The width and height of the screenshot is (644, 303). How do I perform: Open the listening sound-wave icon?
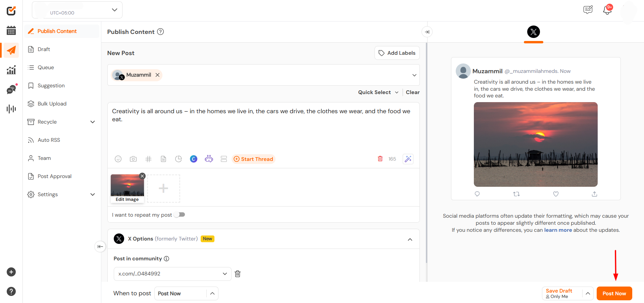click(11, 109)
